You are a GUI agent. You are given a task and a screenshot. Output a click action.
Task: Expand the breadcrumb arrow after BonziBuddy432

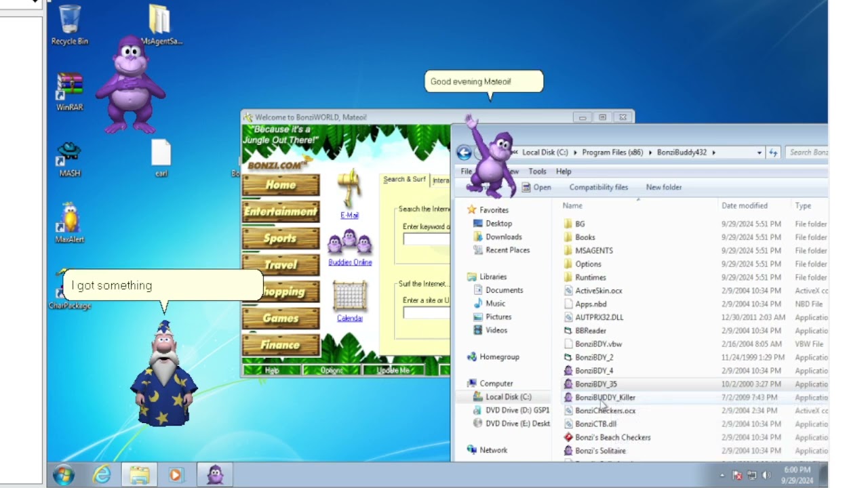coord(713,152)
